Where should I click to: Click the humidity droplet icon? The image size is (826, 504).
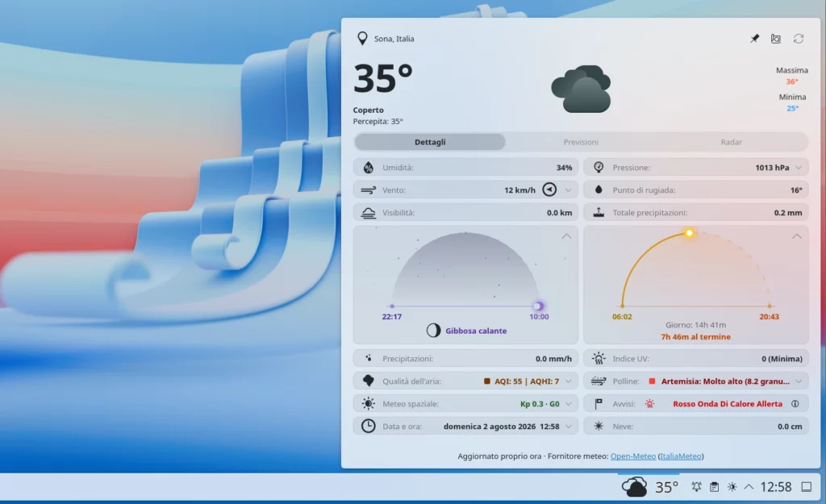[x=368, y=168]
